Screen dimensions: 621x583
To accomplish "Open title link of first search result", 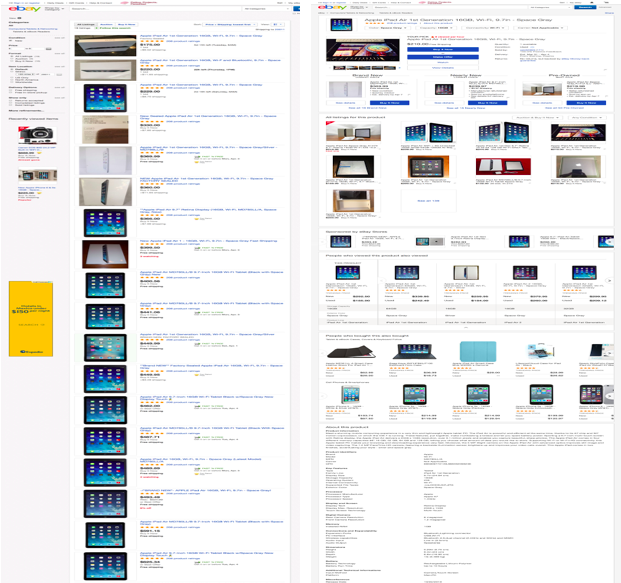I will pyautogui.click(x=201, y=36).
